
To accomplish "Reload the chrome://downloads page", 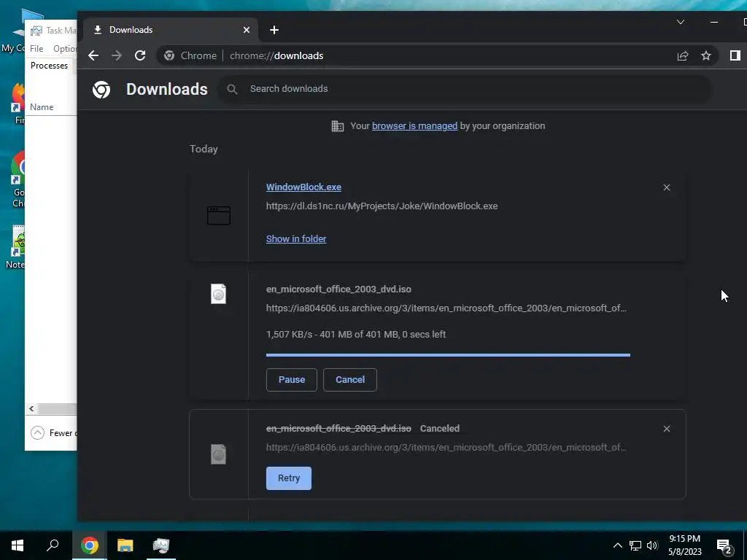I will click(140, 55).
